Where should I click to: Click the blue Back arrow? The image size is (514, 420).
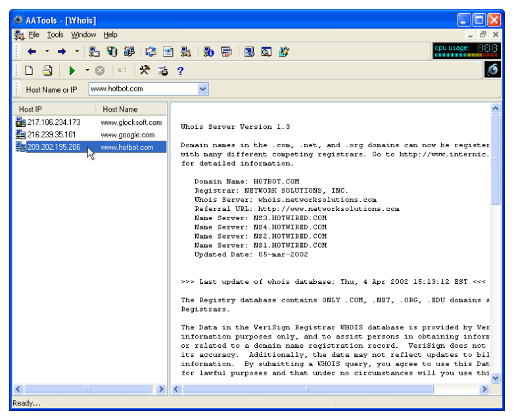pos(32,51)
